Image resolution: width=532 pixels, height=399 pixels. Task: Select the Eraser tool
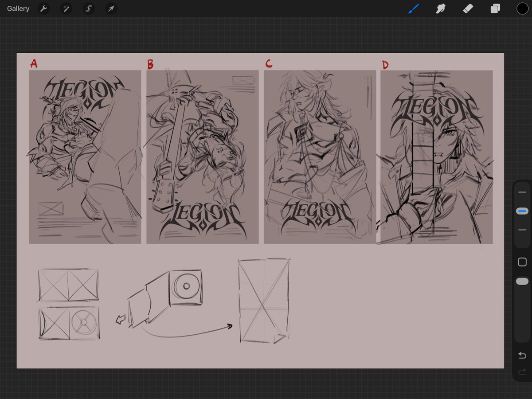468,8
